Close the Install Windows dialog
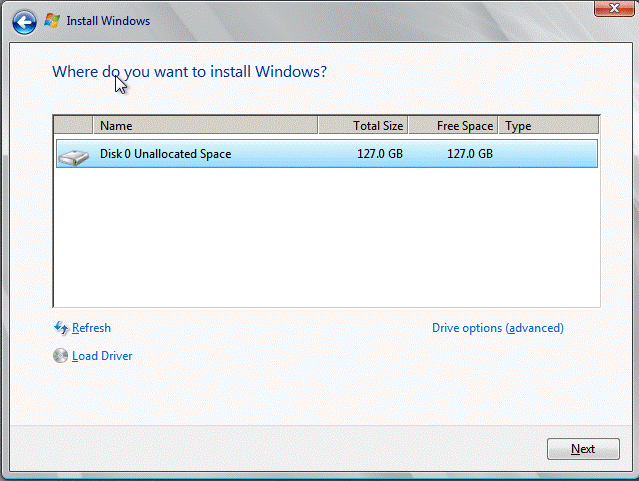Screen dimensions: 639x481 610,9
